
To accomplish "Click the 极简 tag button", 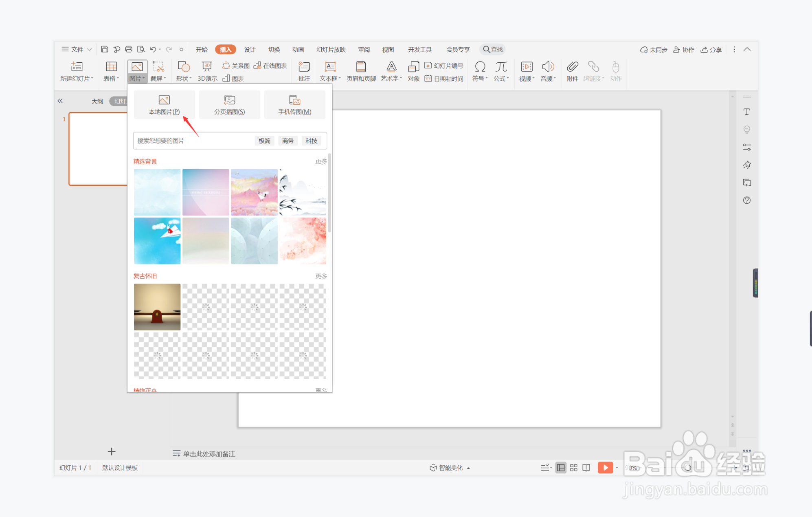I will (264, 141).
